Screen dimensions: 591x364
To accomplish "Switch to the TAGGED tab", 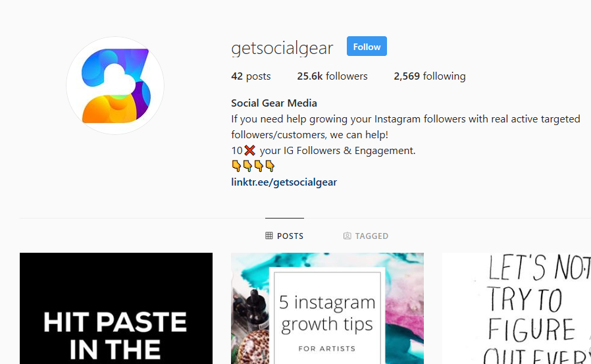I will (366, 236).
